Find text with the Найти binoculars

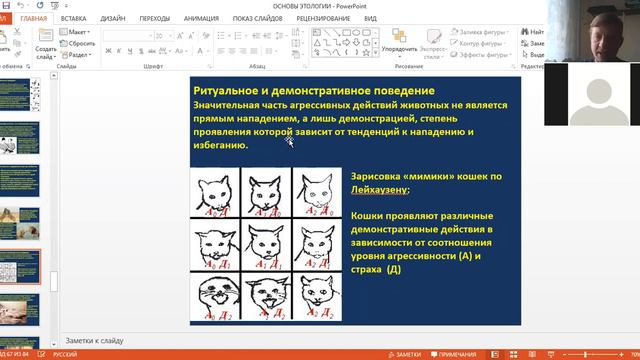pos(532,31)
